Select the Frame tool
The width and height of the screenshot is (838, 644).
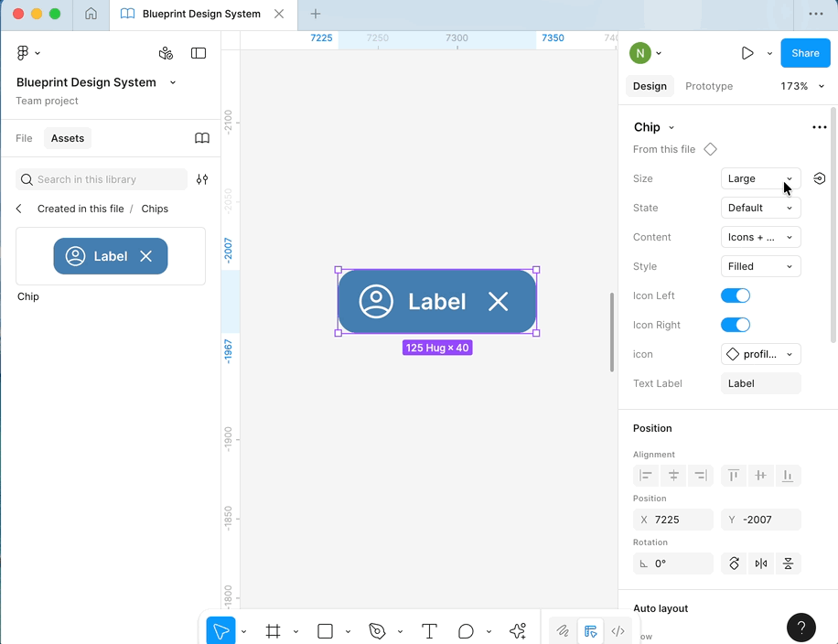pos(274,631)
